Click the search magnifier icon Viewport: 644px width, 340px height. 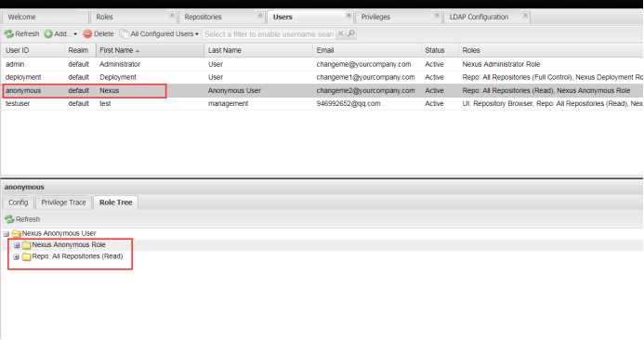[351, 33]
